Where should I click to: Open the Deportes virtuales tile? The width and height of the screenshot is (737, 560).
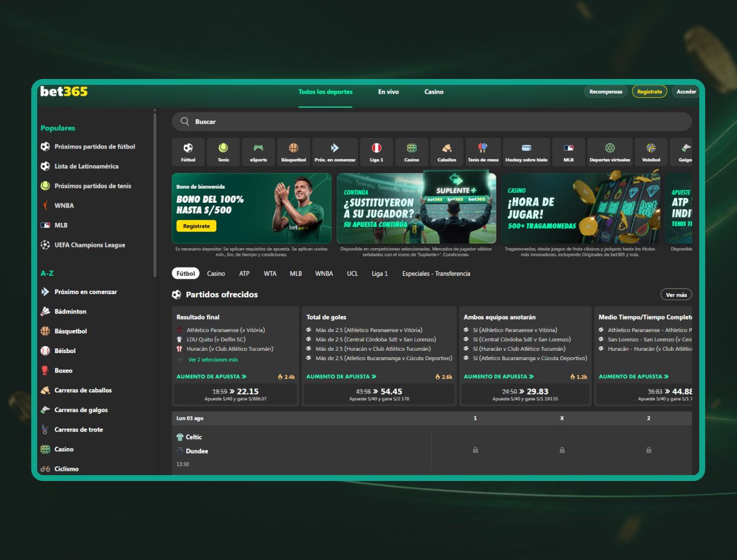pos(610,152)
